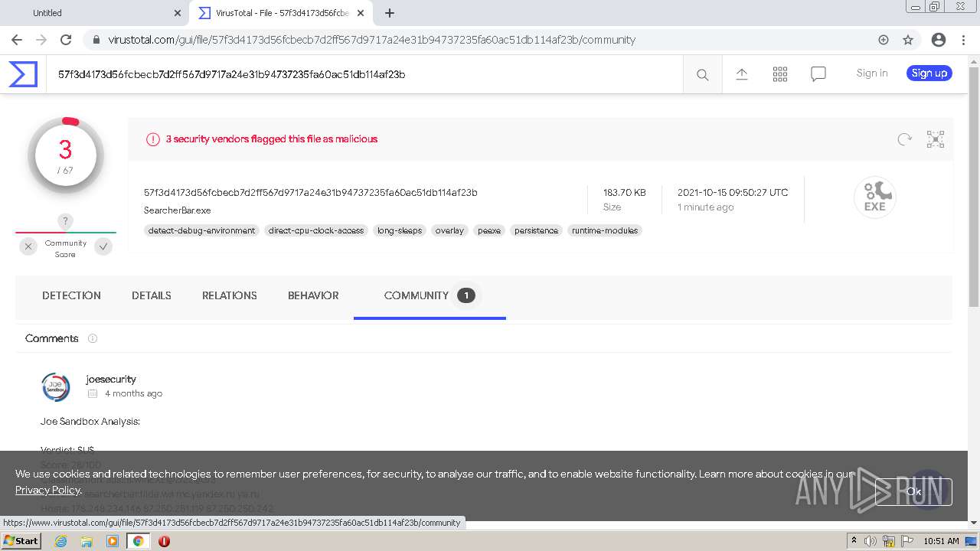Vote down with community X icon
The image size is (980, 551).
[28, 246]
